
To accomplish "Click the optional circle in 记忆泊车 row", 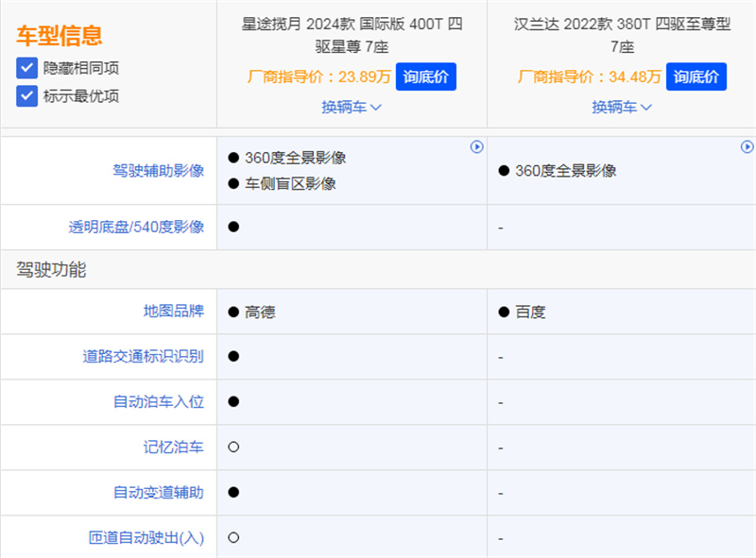I will click(233, 448).
